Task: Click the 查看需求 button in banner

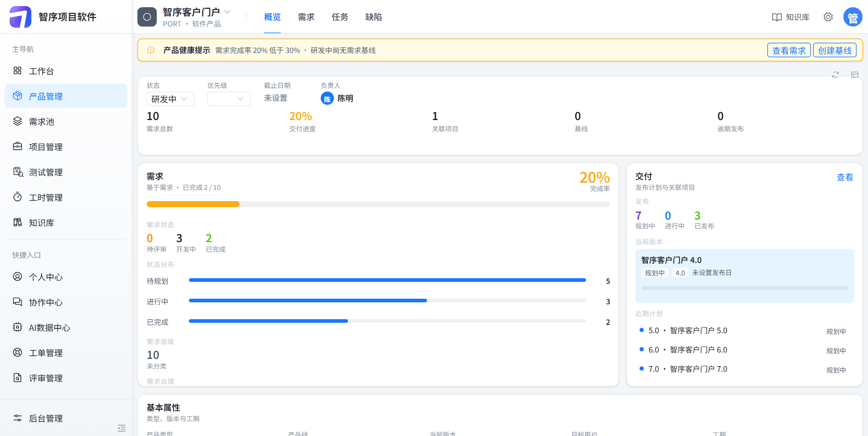Action: (789, 50)
